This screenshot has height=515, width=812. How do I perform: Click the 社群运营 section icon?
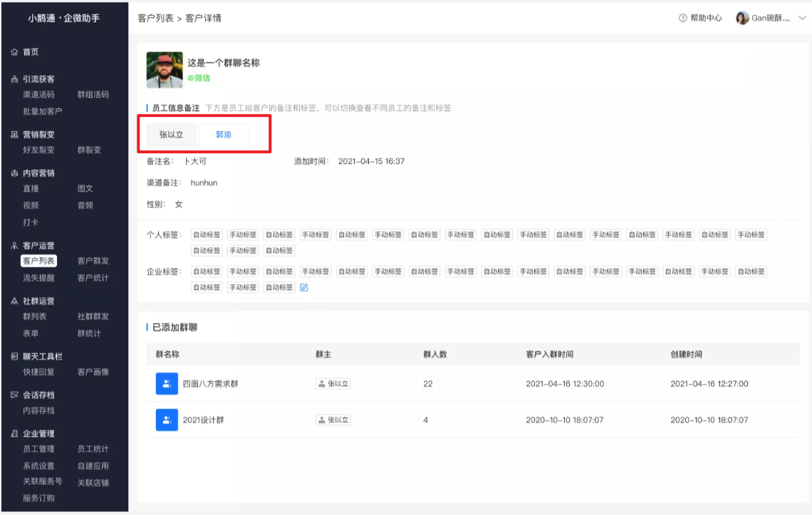pyautogui.click(x=14, y=301)
